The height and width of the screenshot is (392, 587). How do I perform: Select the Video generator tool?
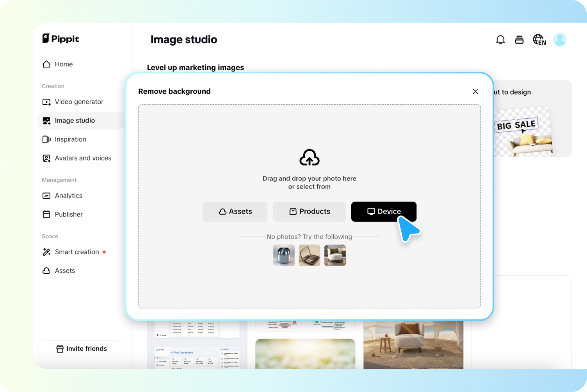click(x=79, y=102)
